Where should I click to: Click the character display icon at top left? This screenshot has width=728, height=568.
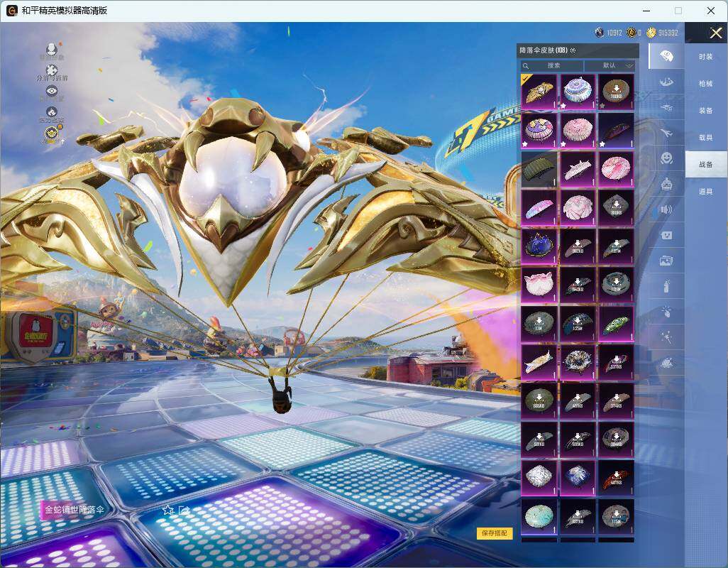tap(52, 49)
